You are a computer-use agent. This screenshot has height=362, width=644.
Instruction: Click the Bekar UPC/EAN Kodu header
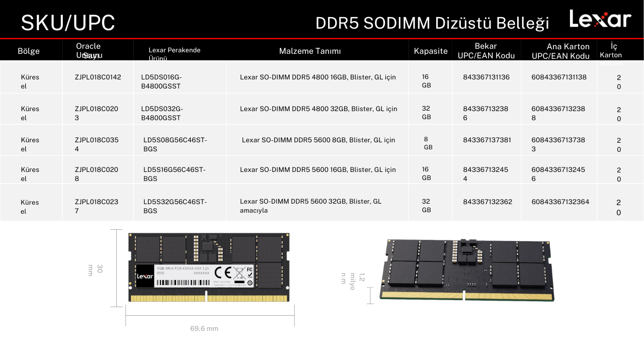[486, 51]
